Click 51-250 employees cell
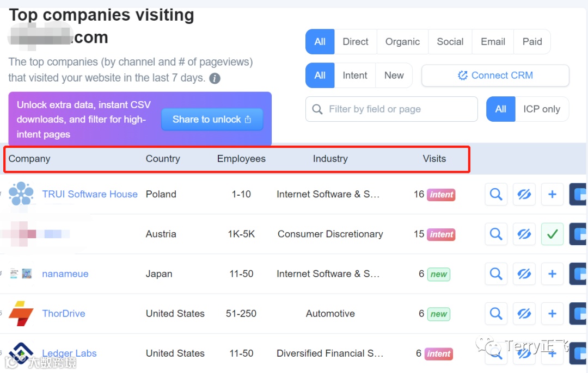This screenshot has width=588, height=373. click(241, 313)
